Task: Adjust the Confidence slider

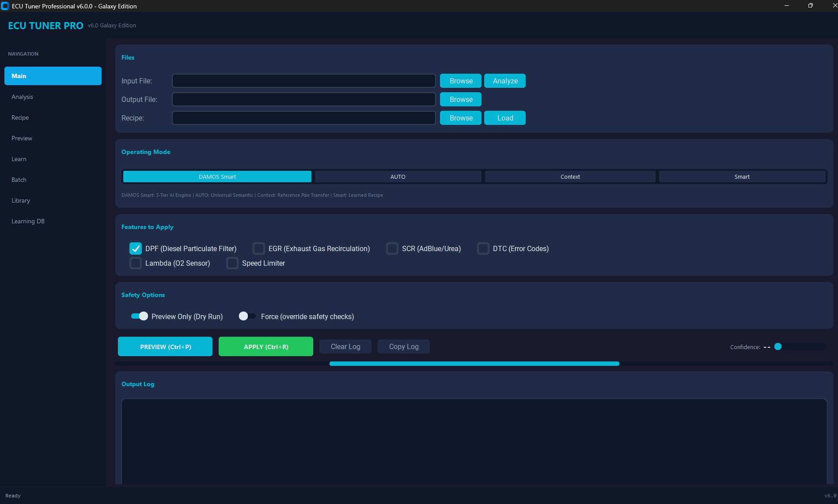Action: [x=777, y=347]
